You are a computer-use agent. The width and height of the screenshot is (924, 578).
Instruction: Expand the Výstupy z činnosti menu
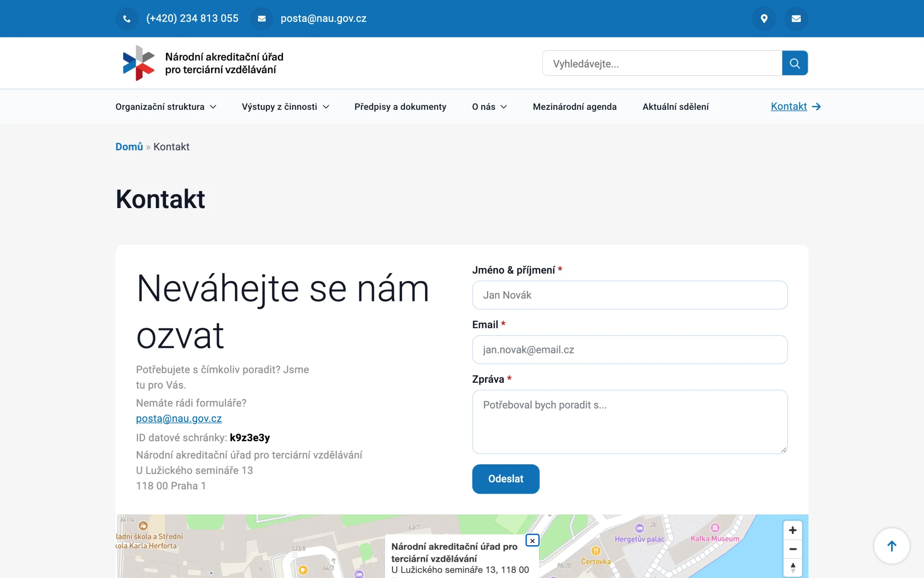tap(285, 107)
